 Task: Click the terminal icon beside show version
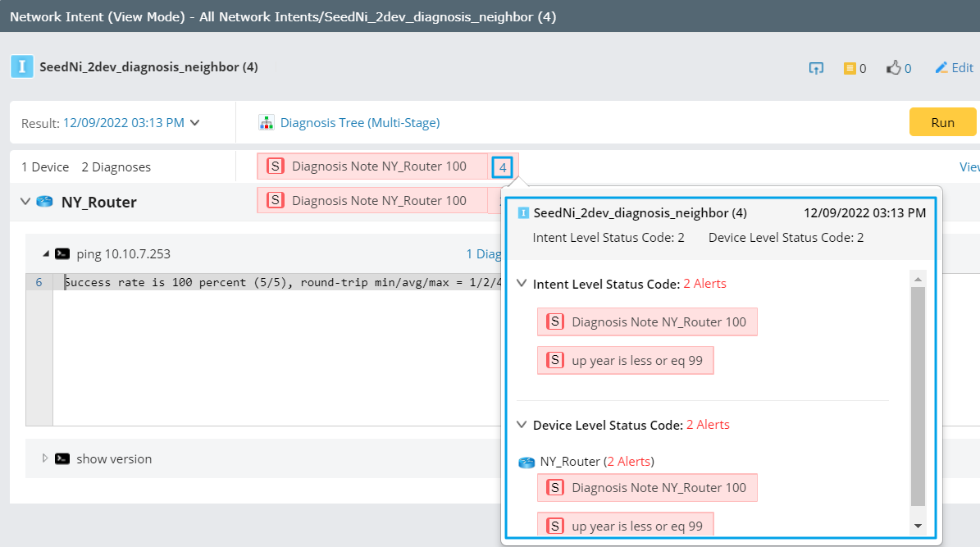point(62,459)
